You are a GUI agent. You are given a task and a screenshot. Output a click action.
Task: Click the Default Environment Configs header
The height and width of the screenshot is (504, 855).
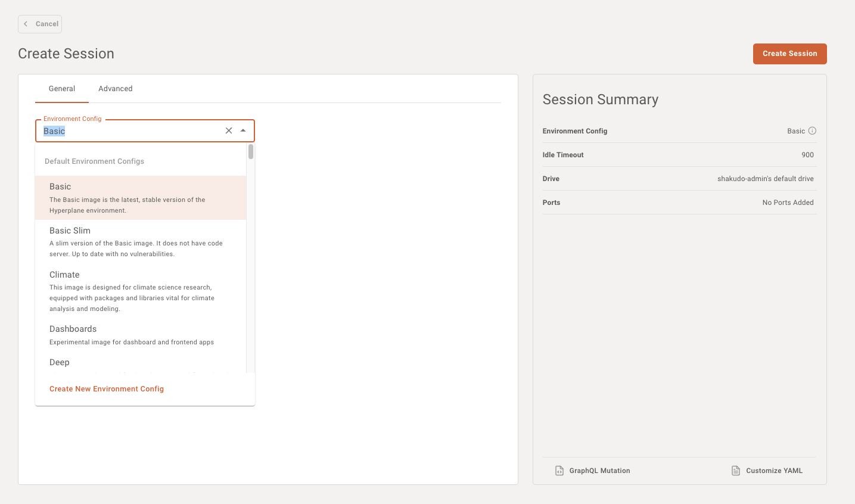tap(94, 161)
